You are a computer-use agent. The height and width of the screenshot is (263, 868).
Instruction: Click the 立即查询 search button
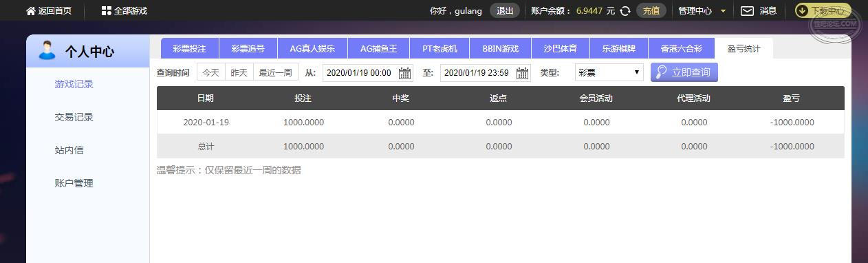tap(684, 72)
